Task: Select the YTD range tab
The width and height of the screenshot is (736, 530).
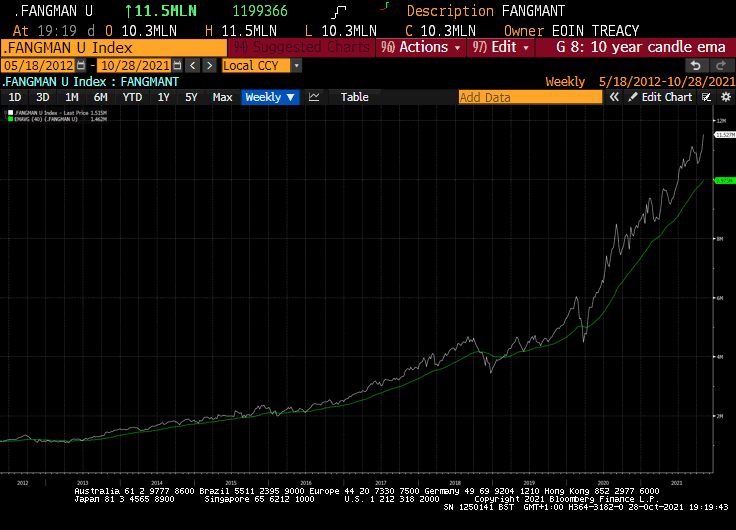Action: pos(132,97)
